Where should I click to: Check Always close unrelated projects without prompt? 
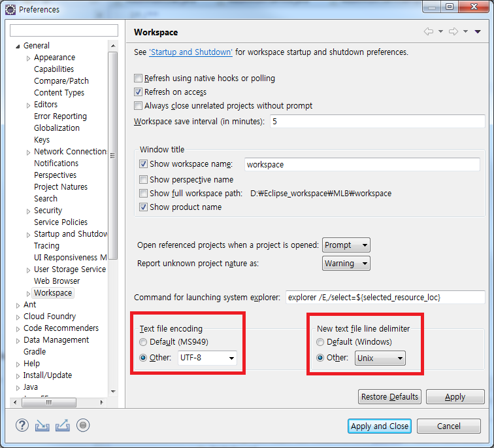click(138, 105)
